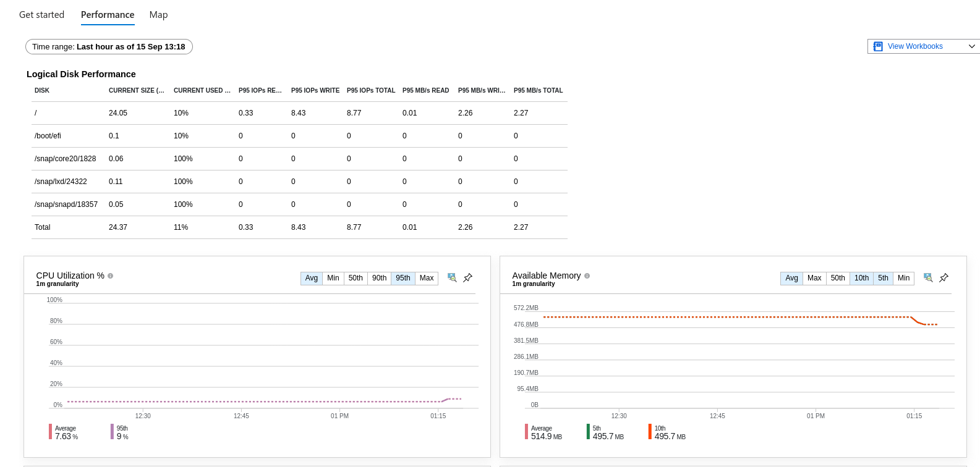Toggle Avg series on CPU Utilization chart
Screen dimensions: 980x467
point(312,279)
